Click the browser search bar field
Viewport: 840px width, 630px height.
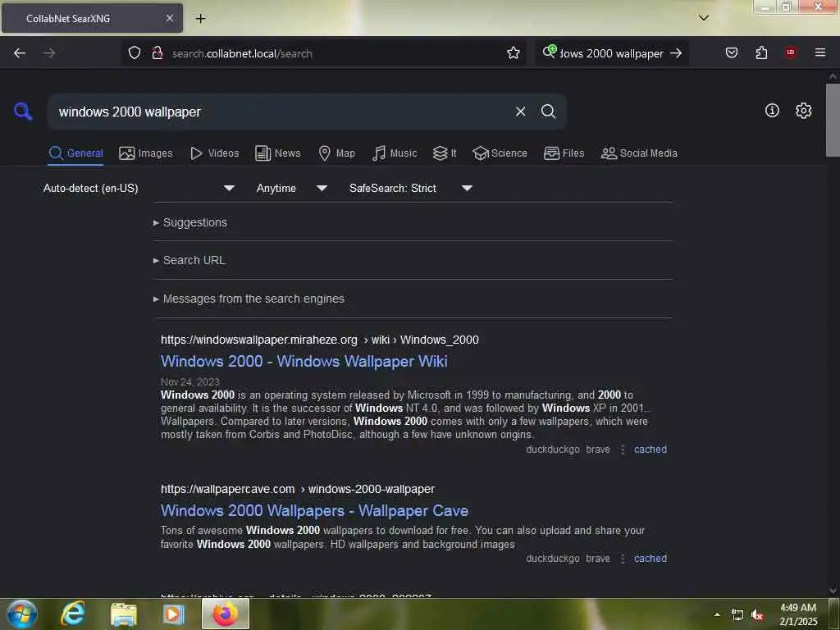[612, 53]
